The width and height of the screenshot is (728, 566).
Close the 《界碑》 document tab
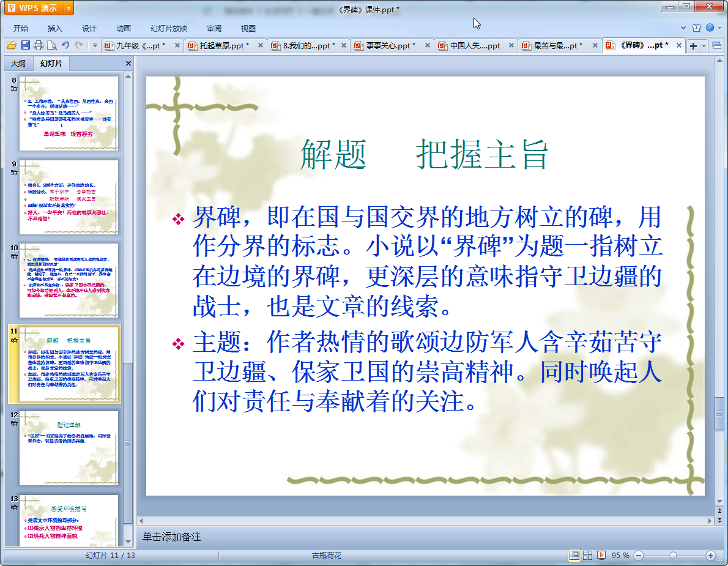(x=679, y=45)
